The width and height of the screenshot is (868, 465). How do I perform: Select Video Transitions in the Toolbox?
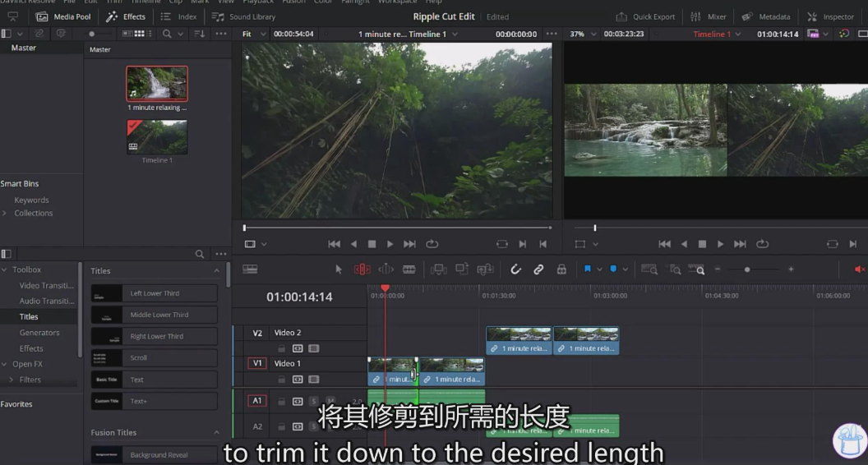(47, 285)
